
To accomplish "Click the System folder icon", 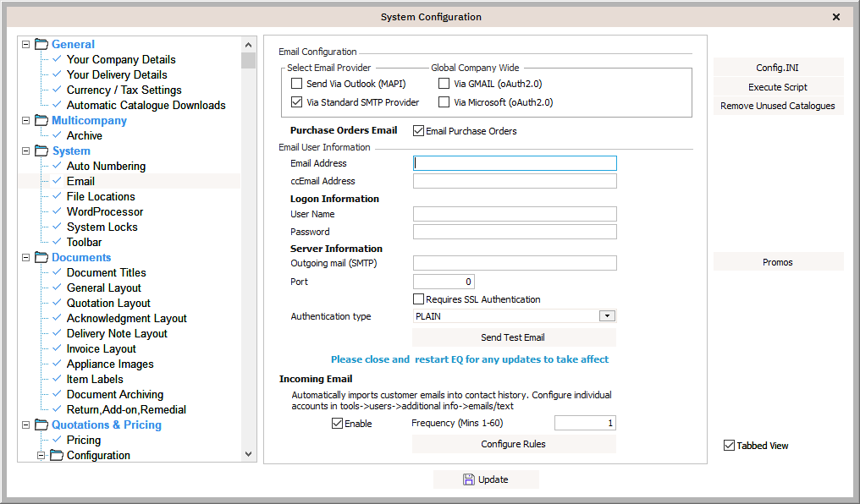I will (x=41, y=151).
